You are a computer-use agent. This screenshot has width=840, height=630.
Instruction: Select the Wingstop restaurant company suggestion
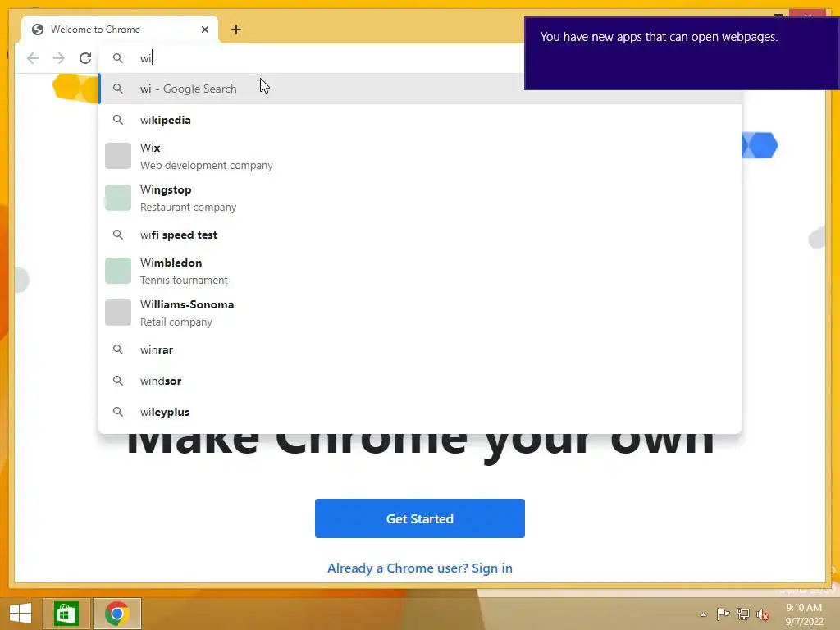pyautogui.click(x=421, y=198)
